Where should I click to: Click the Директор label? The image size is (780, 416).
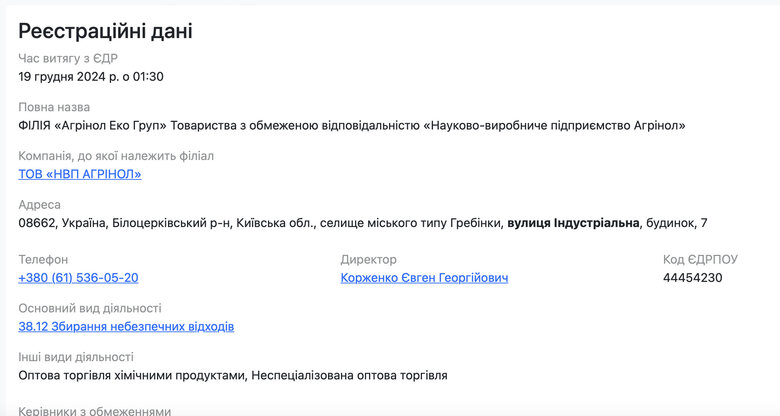click(x=368, y=259)
